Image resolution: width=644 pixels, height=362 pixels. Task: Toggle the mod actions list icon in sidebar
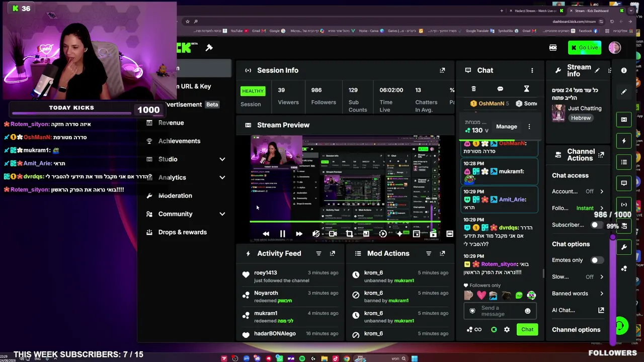tap(624, 162)
